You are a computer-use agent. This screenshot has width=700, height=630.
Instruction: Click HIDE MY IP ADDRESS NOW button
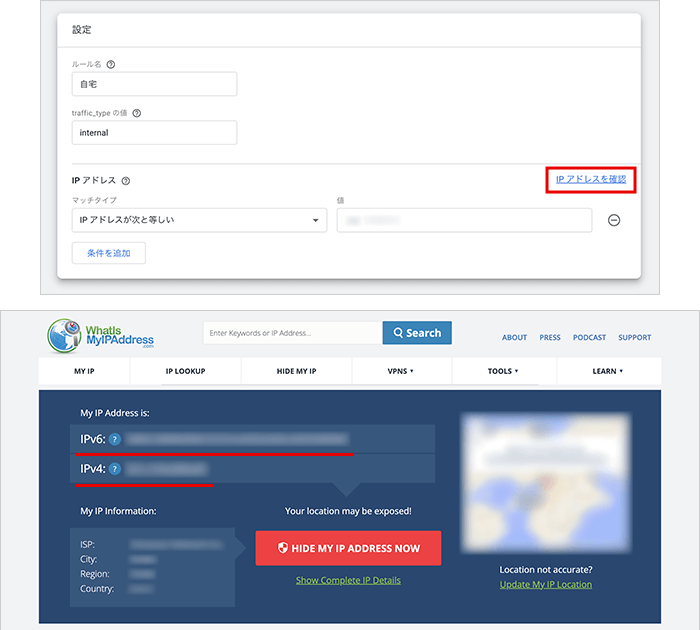click(x=348, y=548)
